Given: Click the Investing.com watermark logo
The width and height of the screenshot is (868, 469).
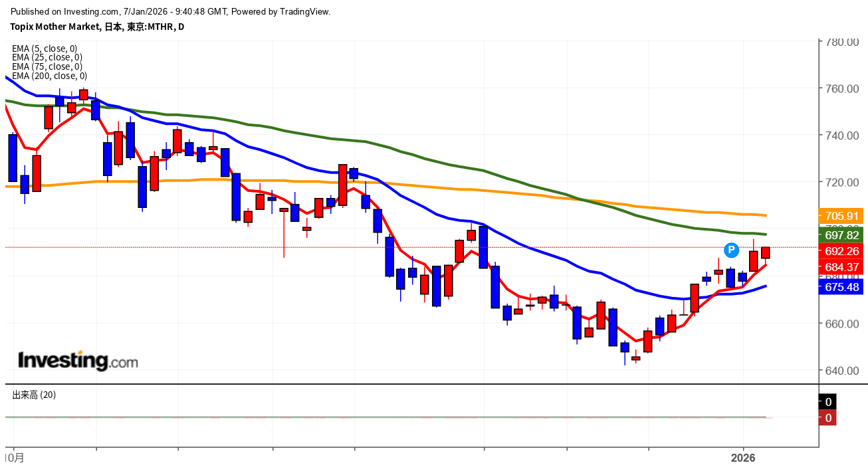Looking at the screenshot, I should 78,361.
